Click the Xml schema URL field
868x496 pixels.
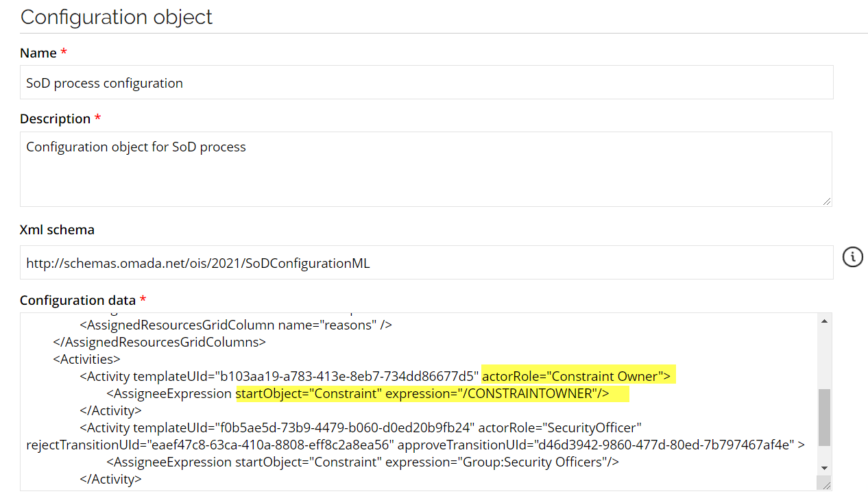click(x=426, y=262)
